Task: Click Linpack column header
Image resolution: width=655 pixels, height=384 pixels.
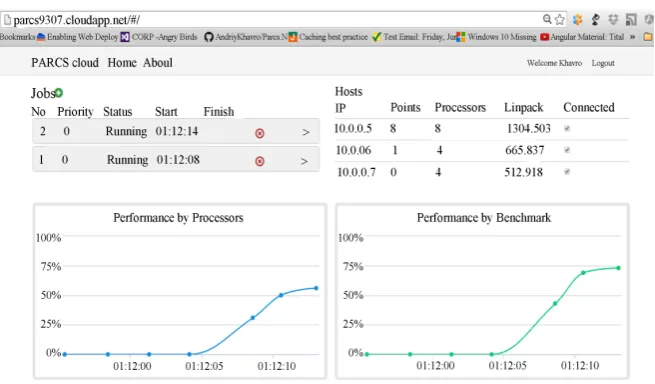Action: [x=523, y=107]
